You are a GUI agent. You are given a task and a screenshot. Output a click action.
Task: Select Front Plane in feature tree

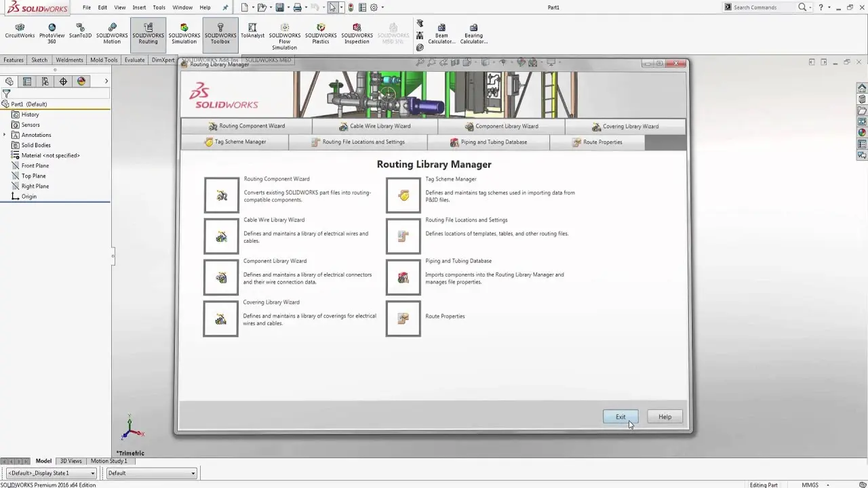click(x=35, y=165)
